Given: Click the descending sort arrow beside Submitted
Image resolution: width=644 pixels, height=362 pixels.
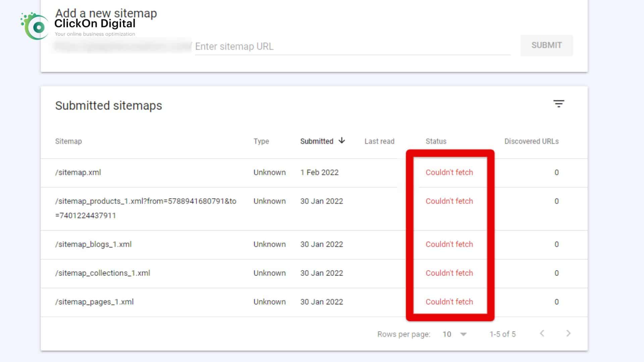Looking at the screenshot, I should point(342,140).
